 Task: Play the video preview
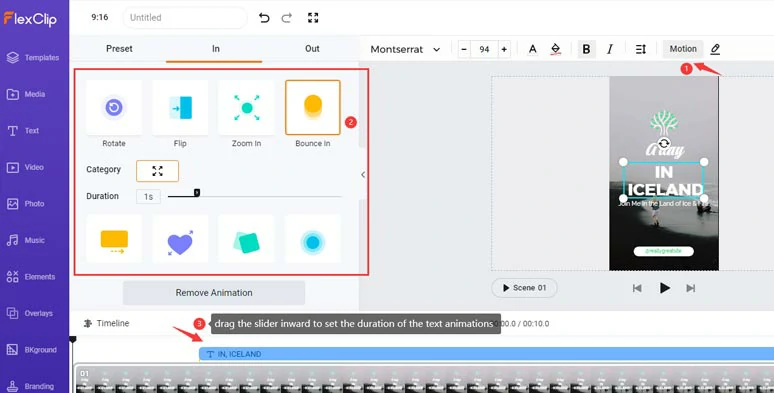pos(664,288)
